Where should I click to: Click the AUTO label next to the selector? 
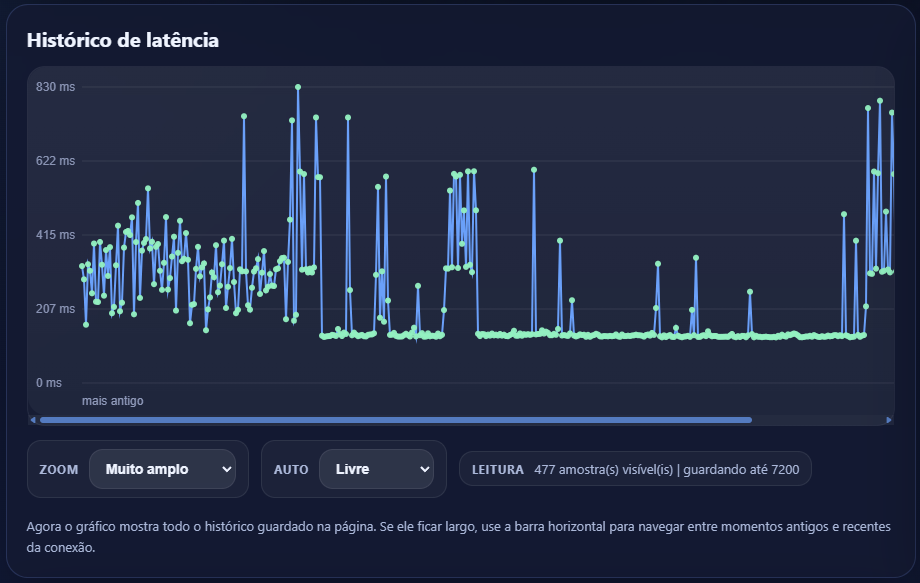(x=290, y=469)
